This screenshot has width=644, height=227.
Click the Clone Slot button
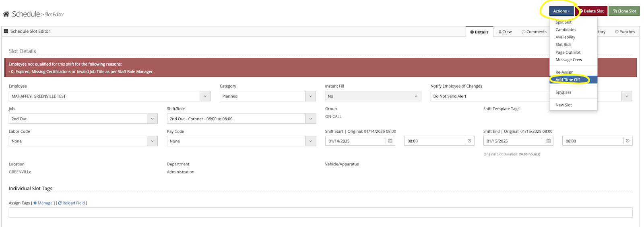click(x=624, y=11)
